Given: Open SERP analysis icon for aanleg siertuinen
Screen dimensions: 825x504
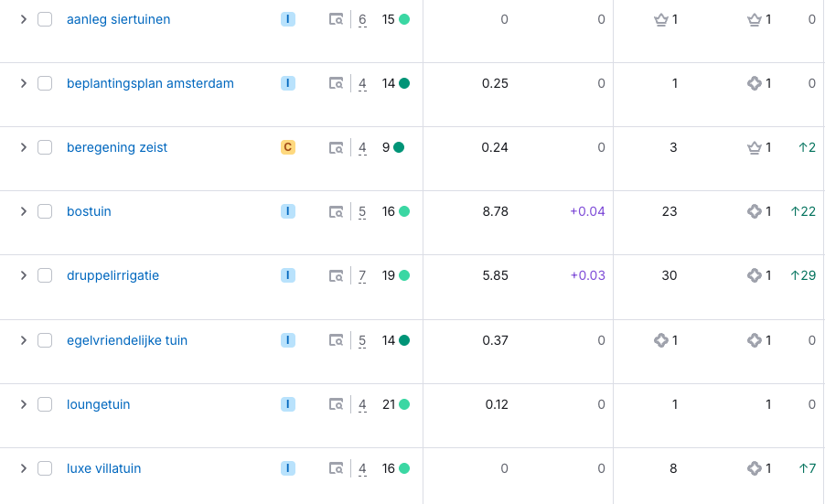Looking at the screenshot, I should [x=337, y=19].
